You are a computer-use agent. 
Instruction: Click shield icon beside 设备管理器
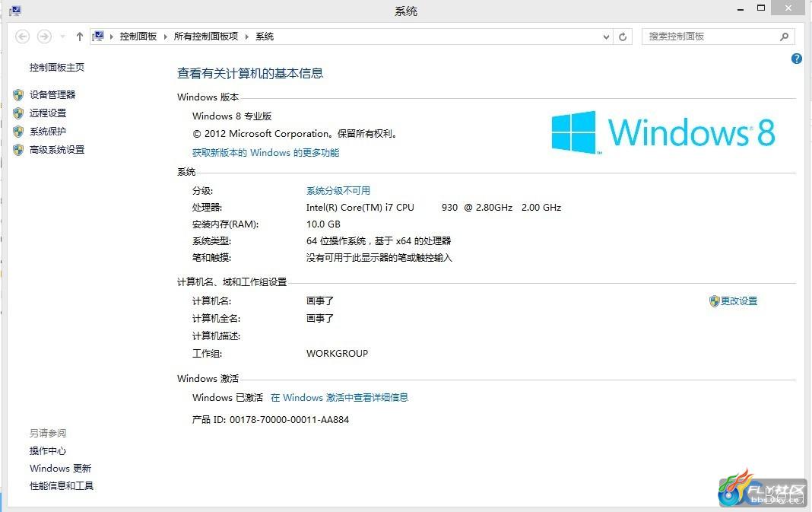point(19,95)
